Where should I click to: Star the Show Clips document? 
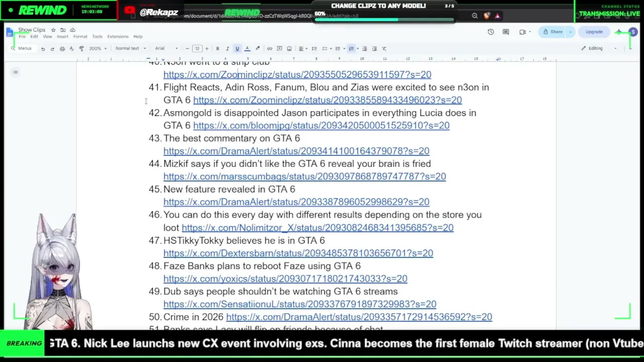tap(53, 30)
